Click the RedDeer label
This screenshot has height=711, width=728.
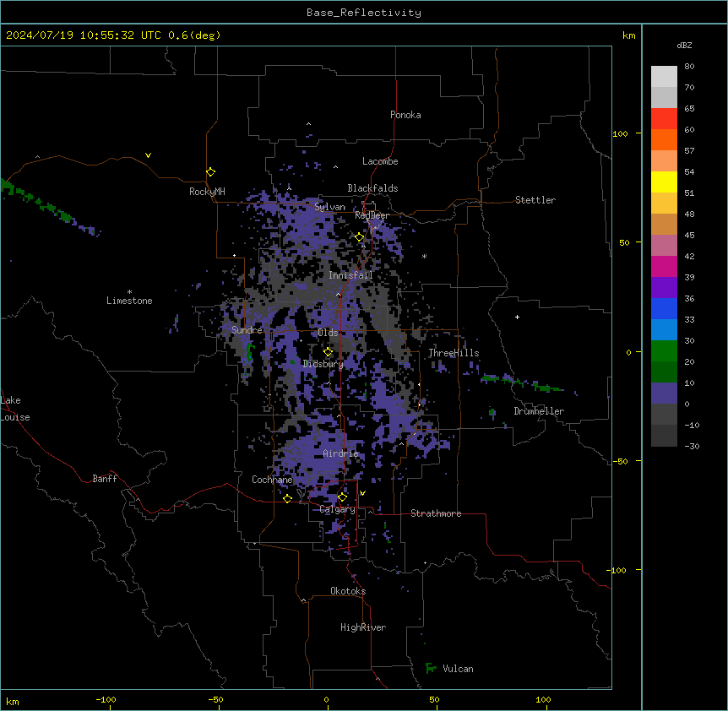click(x=372, y=215)
